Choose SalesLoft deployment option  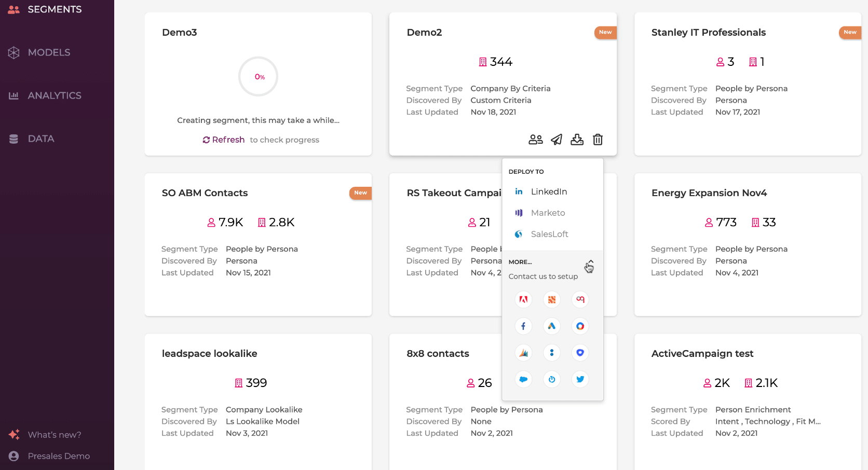coord(549,234)
